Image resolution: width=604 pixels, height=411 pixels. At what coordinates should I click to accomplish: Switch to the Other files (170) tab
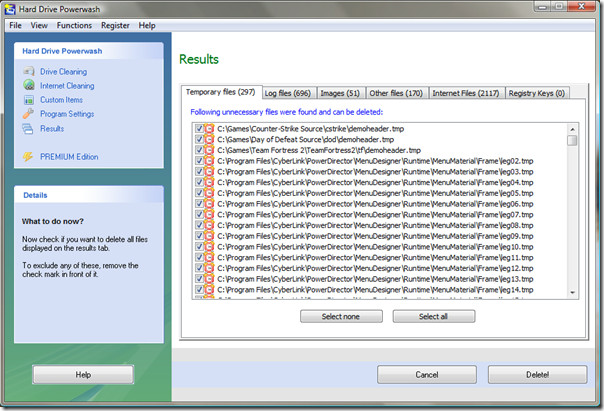click(x=396, y=93)
